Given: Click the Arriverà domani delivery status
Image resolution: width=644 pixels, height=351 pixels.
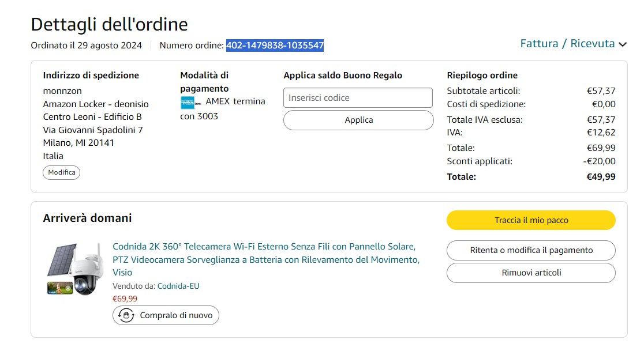Looking at the screenshot, I should (x=87, y=218).
